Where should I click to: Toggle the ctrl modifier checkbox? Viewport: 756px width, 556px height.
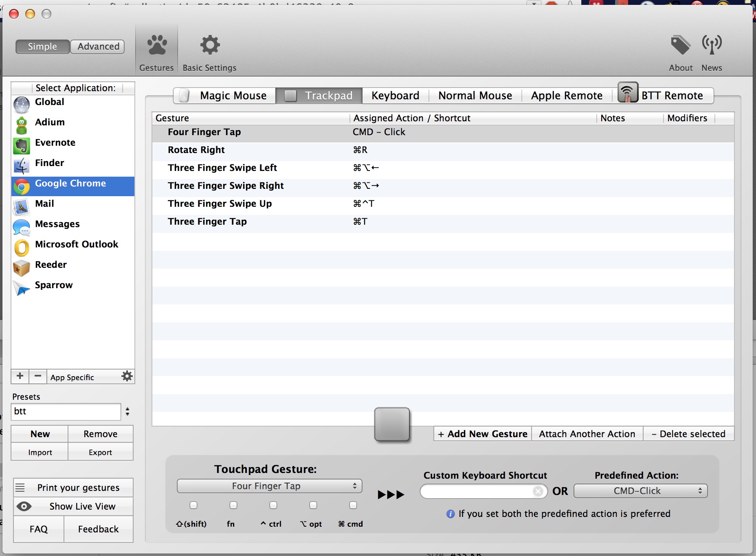tap(273, 505)
